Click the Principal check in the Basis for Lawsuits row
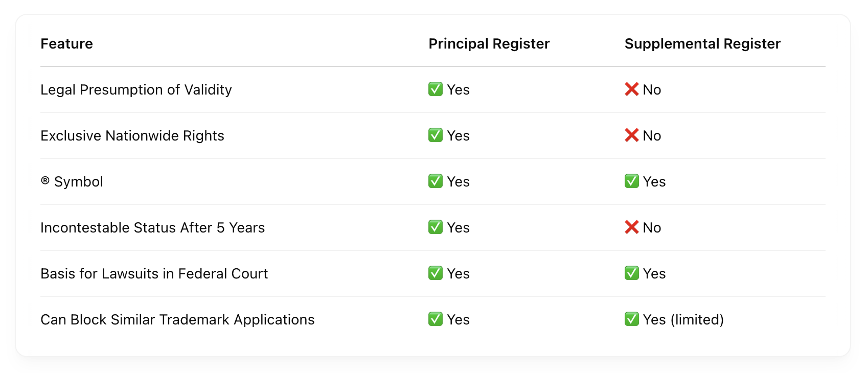Screen dimensions: 868x373 435,273
